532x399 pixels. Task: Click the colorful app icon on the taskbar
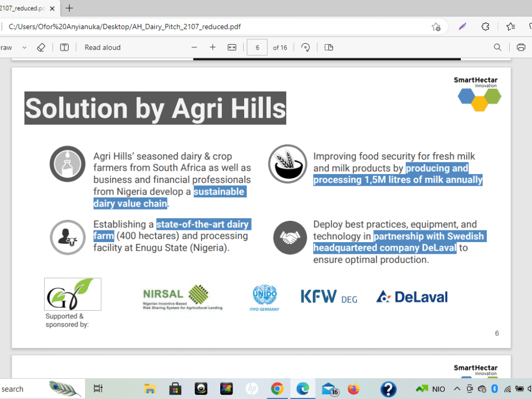click(226, 389)
